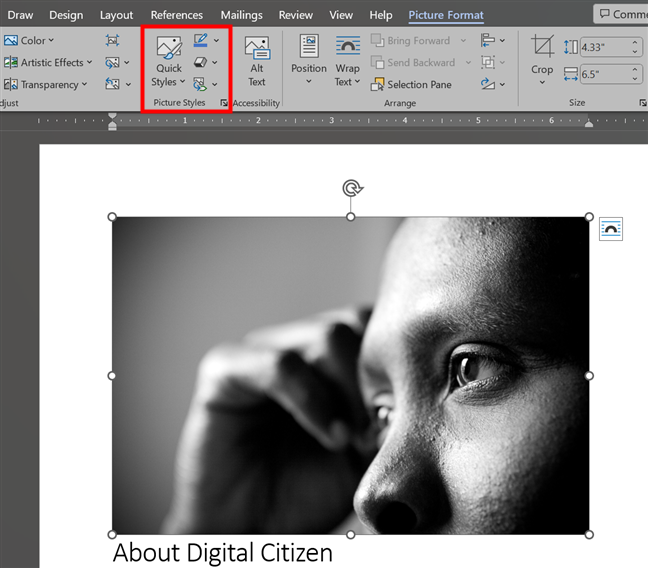Screen dimensions: 648x568
Task: Click the left indent marker on the ruler
Action: 112,122
